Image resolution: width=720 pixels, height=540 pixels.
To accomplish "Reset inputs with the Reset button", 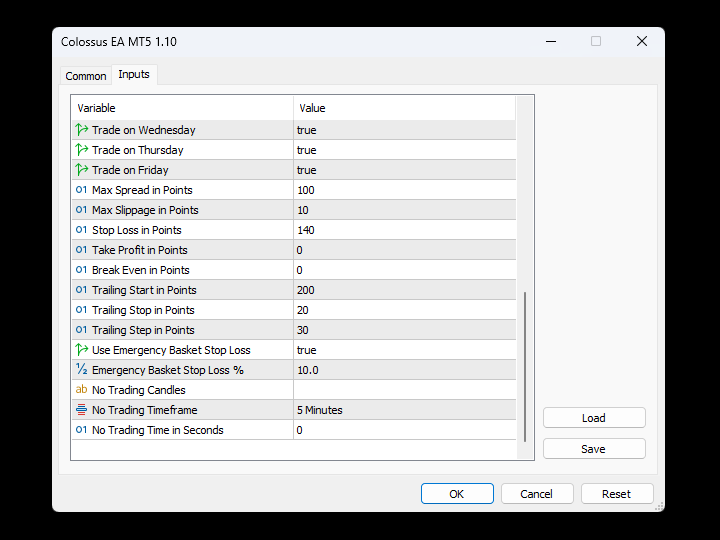I will click(617, 494).
